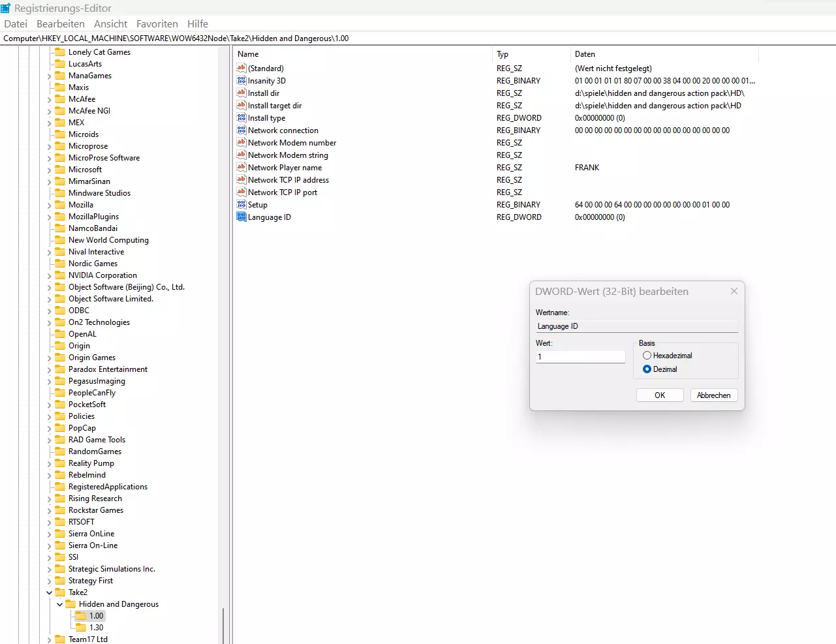The width and height of the screenshot is (836, 644).
Task: Click the FRANK data value
Action: 587,168
